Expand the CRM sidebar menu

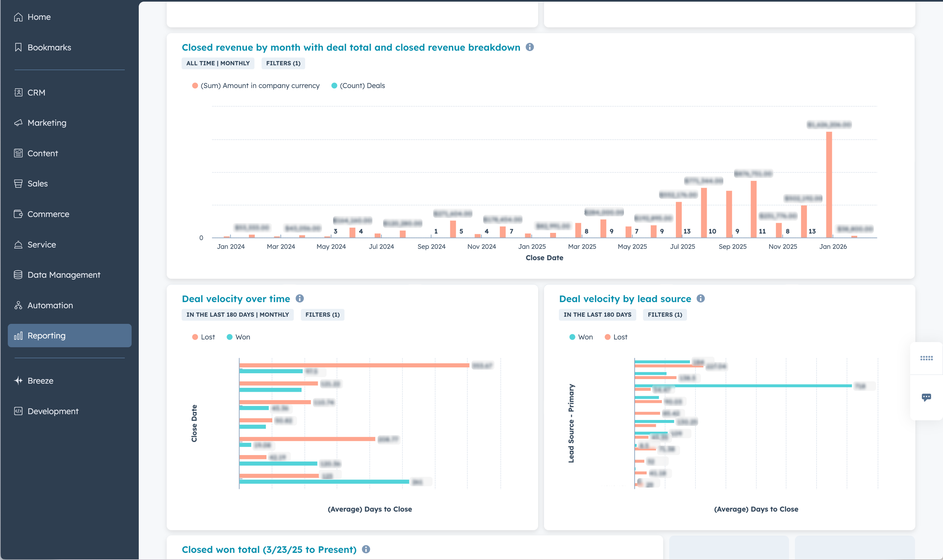point(36,93)
